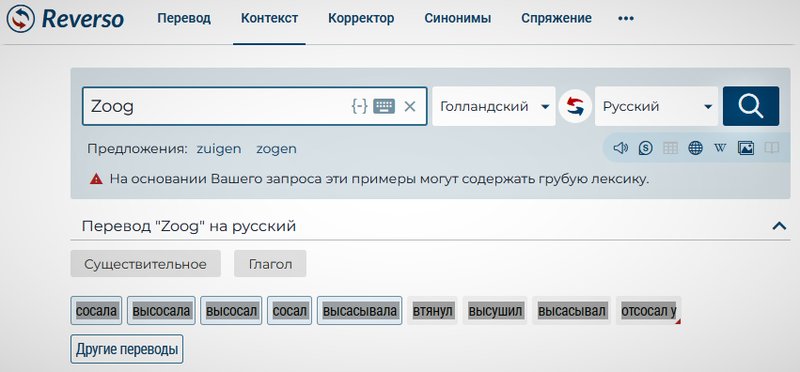Image resolution: width=800 pixels, height=372 pixels.
Task: Swap languages with the arrows icon
Action: (575, 106)
